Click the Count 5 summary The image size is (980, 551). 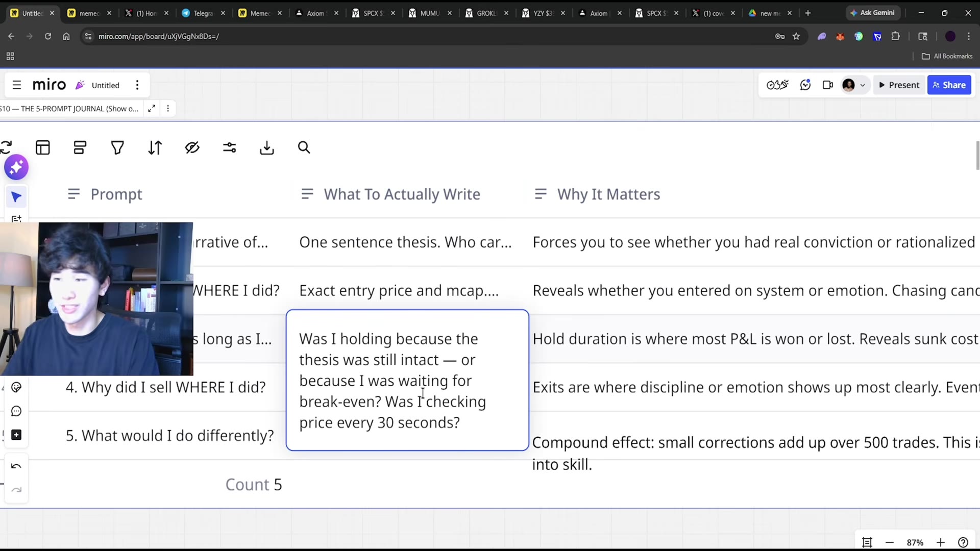point(254,485)
